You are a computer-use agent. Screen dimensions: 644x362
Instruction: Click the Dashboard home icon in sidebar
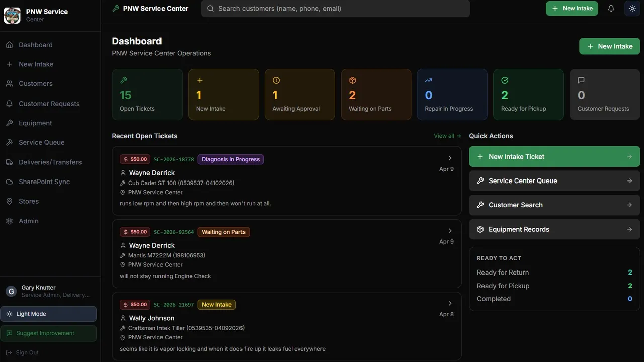pyautogui.click(x=9, y=45)
